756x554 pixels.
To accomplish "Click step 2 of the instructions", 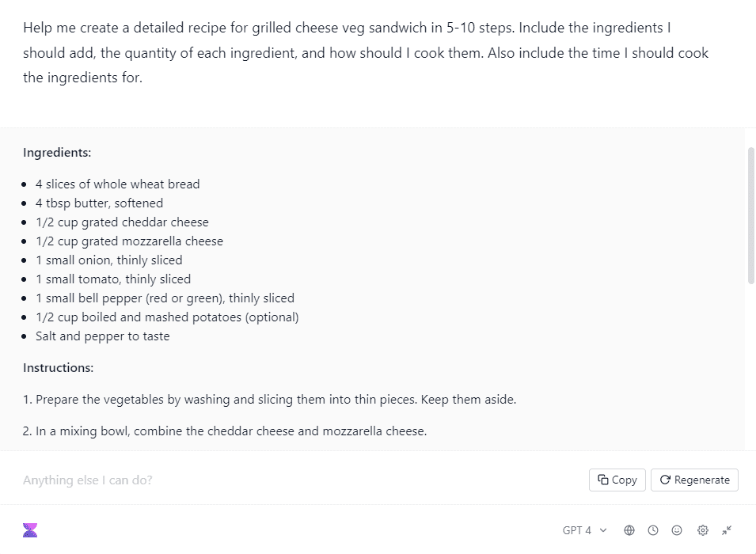I will point(224,431).
